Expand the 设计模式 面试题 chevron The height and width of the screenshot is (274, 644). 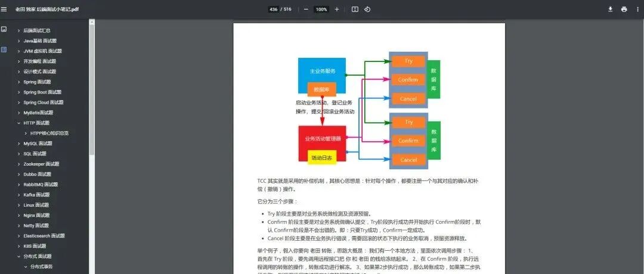pos(19,71)
